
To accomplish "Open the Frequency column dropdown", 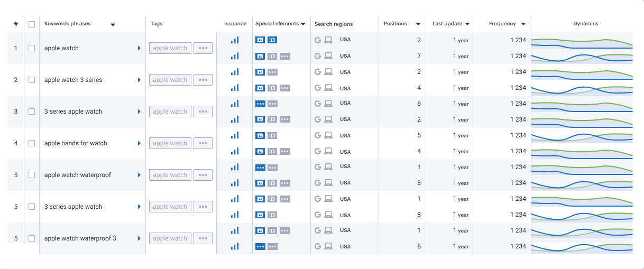I will coord(523,24).
